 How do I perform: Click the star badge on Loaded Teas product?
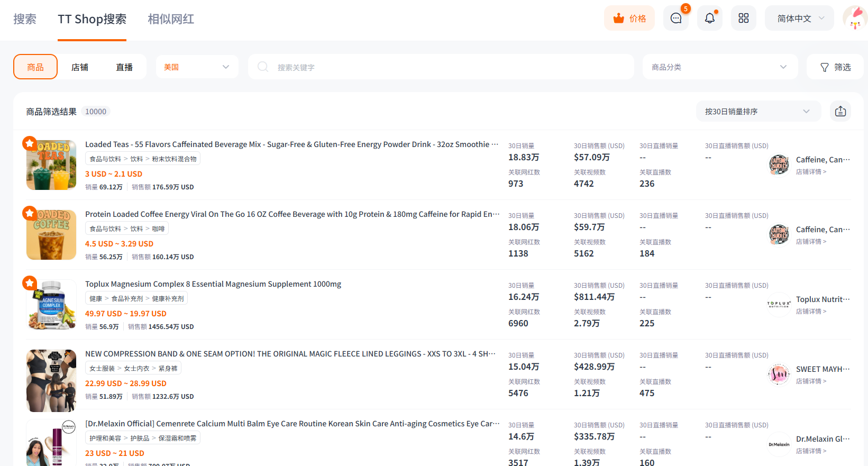click(30, 143)
